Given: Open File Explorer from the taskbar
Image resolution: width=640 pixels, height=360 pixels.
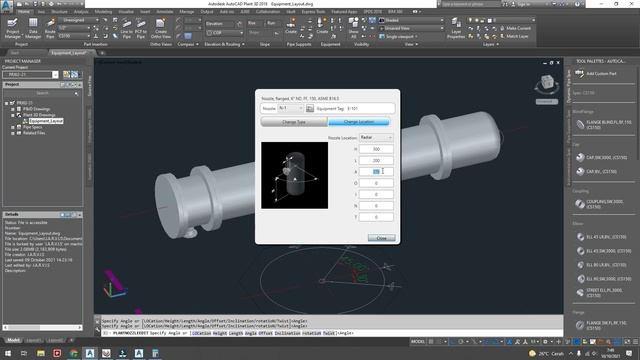Looking at the screenshot, I should click(x=40, y=353).
